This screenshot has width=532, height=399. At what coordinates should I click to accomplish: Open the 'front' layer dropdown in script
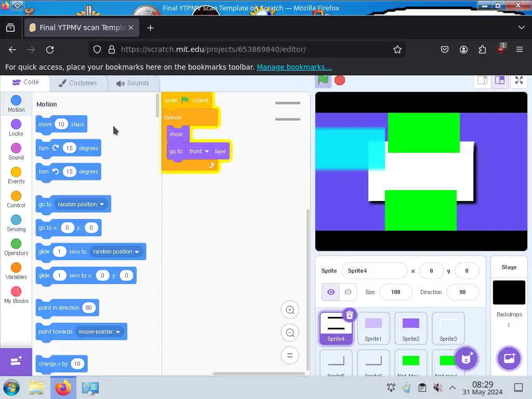pyautogui.click(x=199, y=151)
